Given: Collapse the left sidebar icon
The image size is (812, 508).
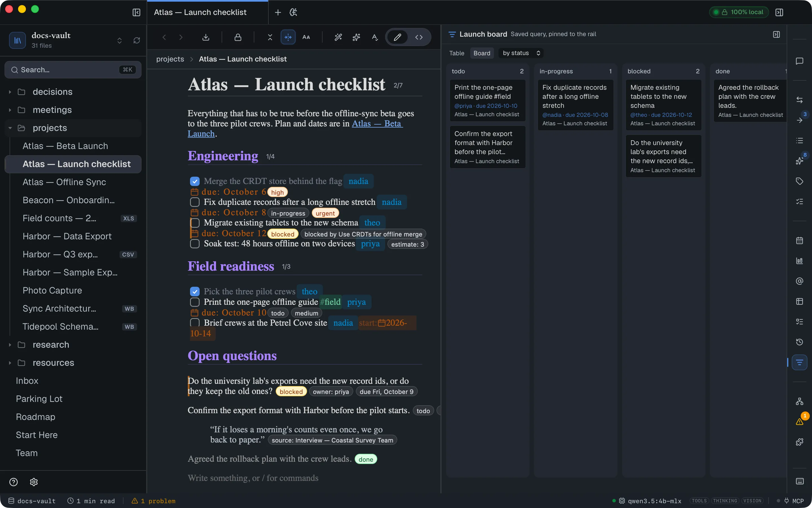Looking at the screenshot, I should pyautogui.click(x=136, y=12).
